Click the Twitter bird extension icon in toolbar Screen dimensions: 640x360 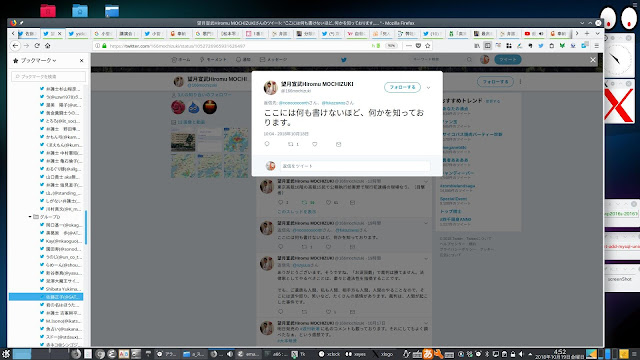(541, 46)
